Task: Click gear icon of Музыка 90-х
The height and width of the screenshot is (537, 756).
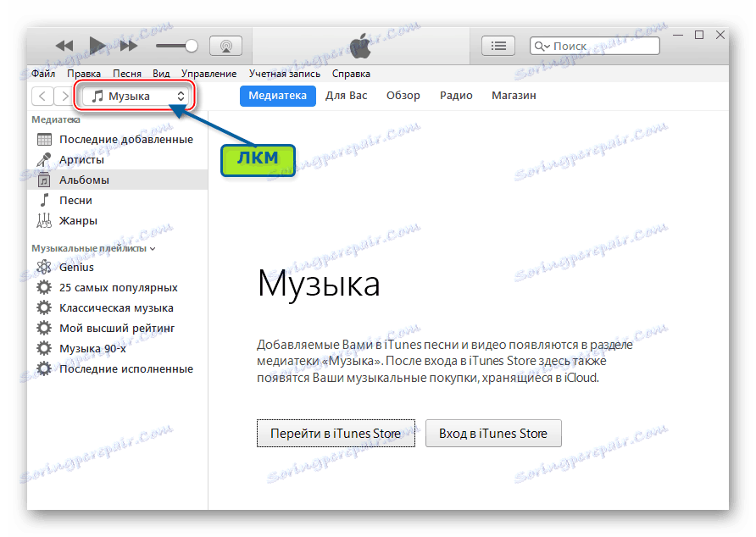Action: click(x=44, y=348)
